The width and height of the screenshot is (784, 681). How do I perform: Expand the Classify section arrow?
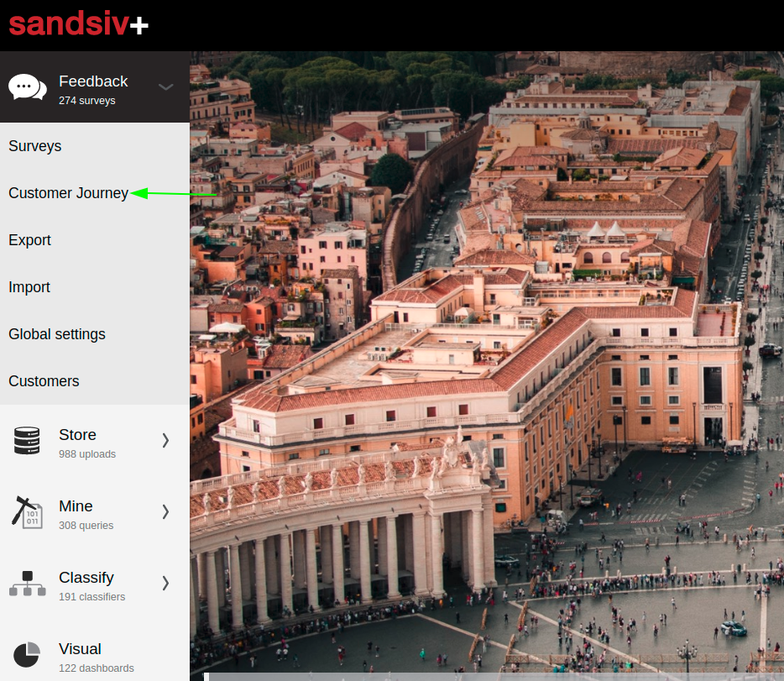pyautogui.click(x=165, y=583)
